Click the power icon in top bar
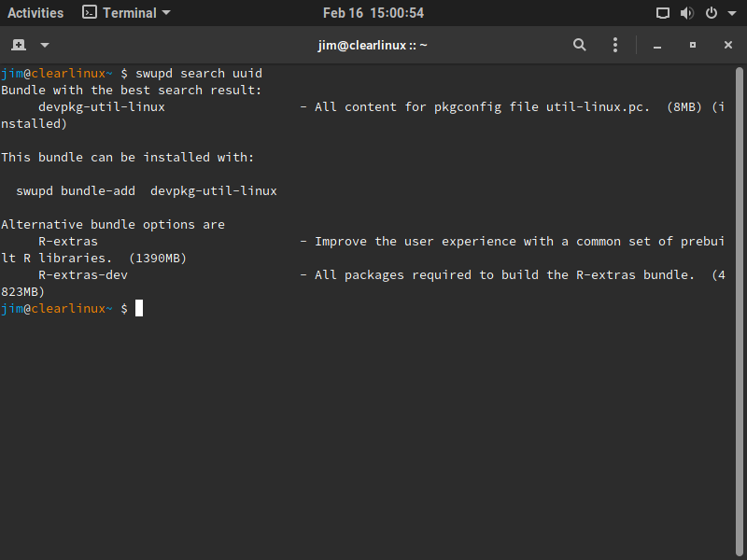 click(x=711, y=13)
